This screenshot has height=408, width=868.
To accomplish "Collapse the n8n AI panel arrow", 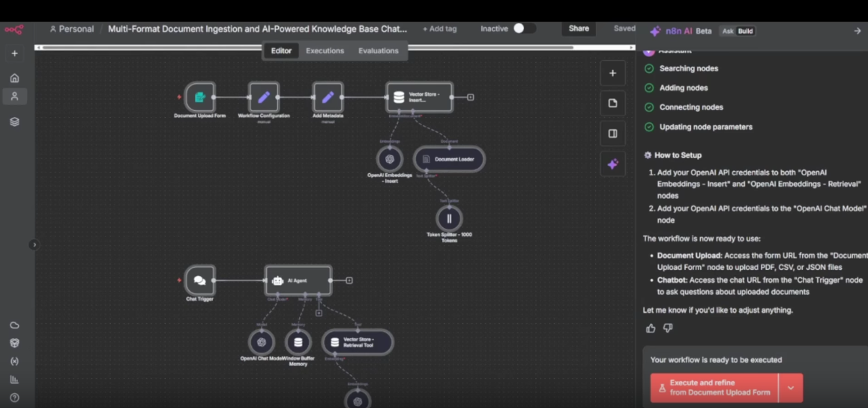I will click(x=857, y=31).
